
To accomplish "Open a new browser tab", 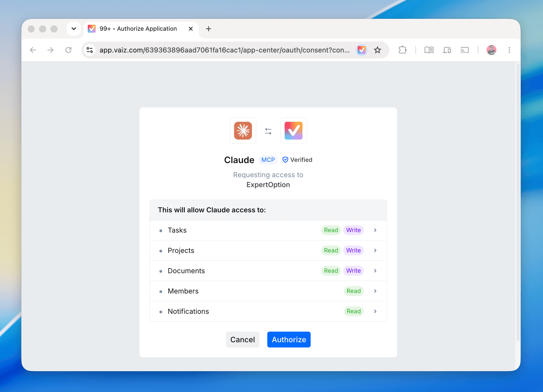I will [x=208, y=29].
